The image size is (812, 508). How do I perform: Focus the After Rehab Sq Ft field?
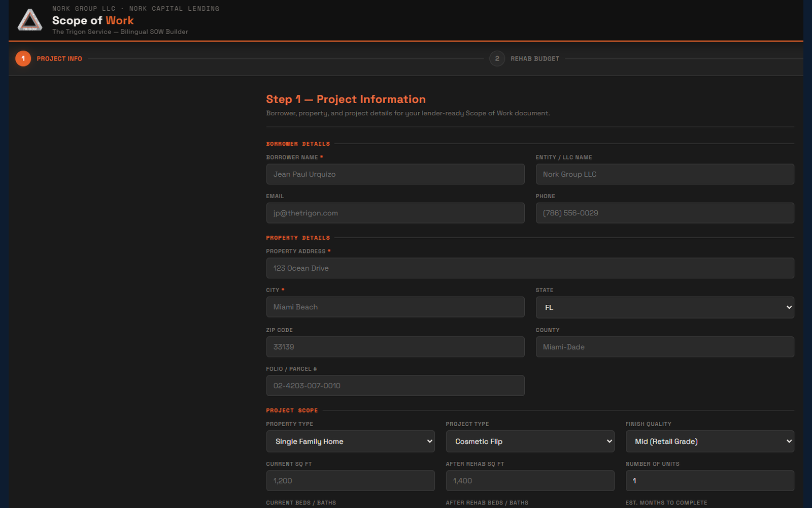530,481
